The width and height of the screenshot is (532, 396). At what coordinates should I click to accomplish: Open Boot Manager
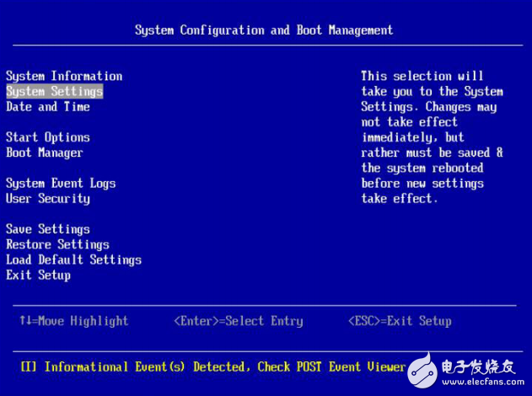point(44,153)
